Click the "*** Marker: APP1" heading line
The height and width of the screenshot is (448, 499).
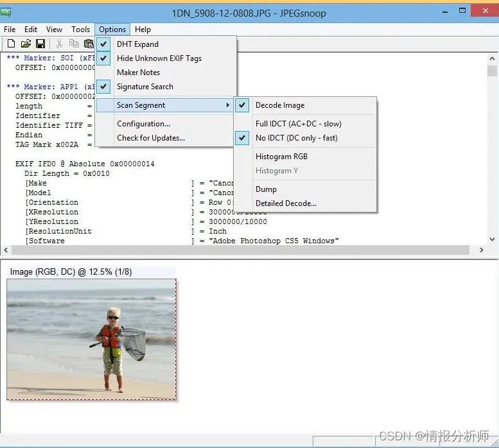(51, 87)
